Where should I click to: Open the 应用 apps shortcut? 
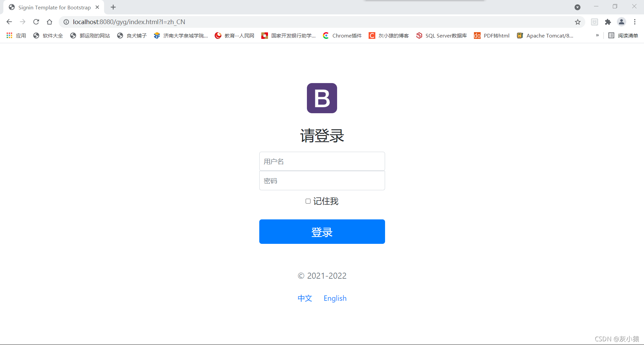click(16, 36)
